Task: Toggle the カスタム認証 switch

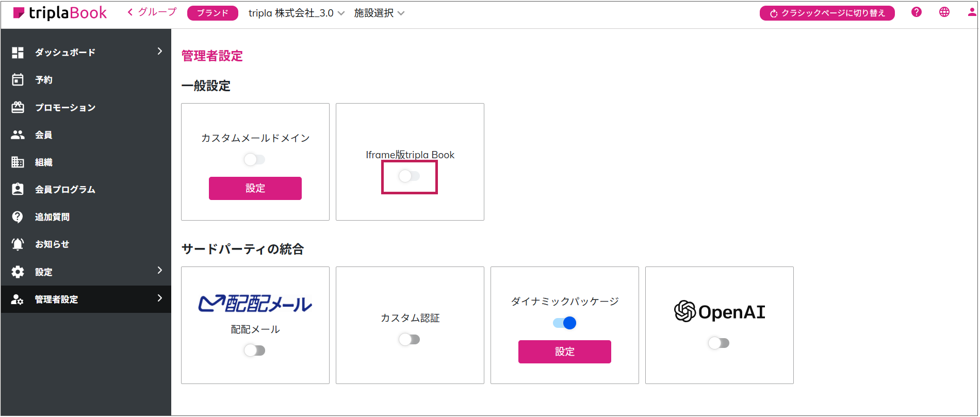Action: [409, 340]
